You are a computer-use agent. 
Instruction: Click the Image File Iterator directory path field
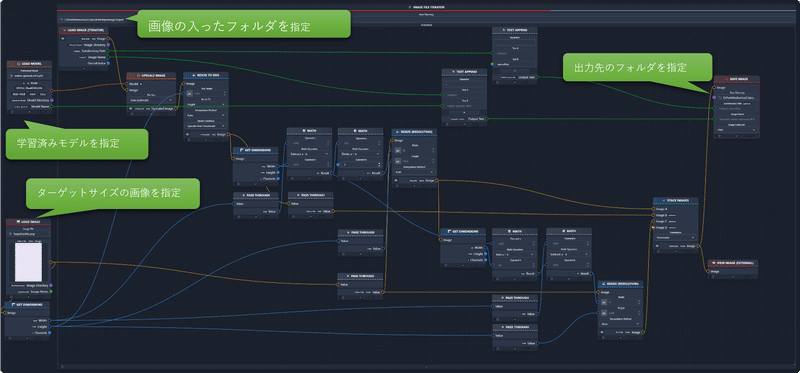tap(428, 19)
